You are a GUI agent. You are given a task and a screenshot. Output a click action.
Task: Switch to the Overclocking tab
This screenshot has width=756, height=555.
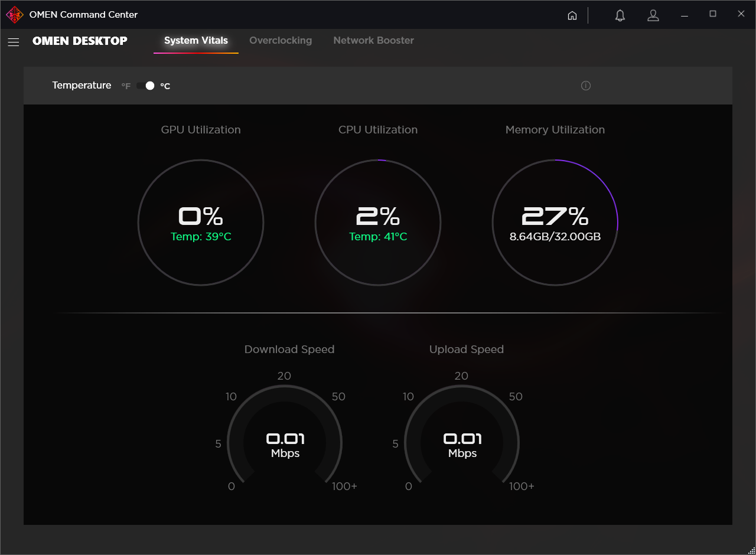pos(281,40)
